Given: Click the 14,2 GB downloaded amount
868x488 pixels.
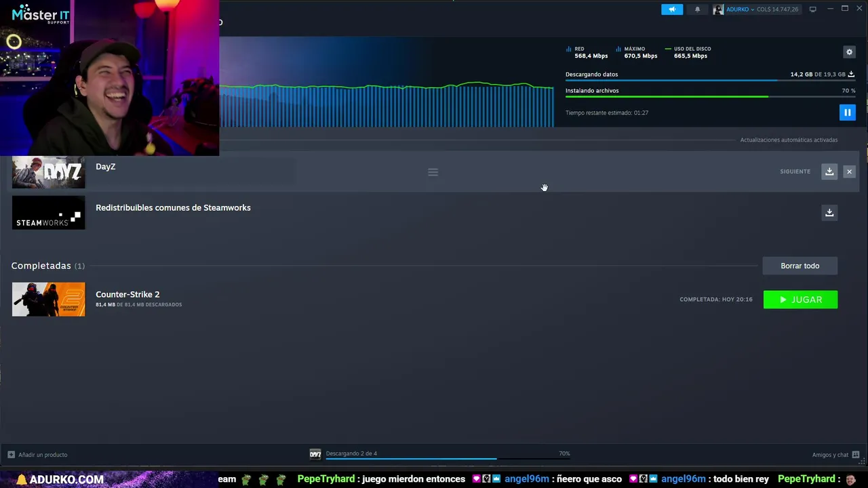Looking at the screenshot, I should 801,75.
